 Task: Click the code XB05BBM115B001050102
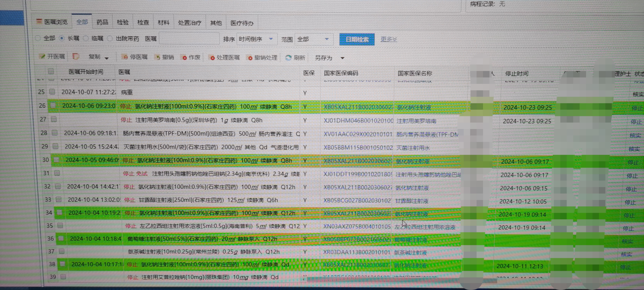coord(358,147)
